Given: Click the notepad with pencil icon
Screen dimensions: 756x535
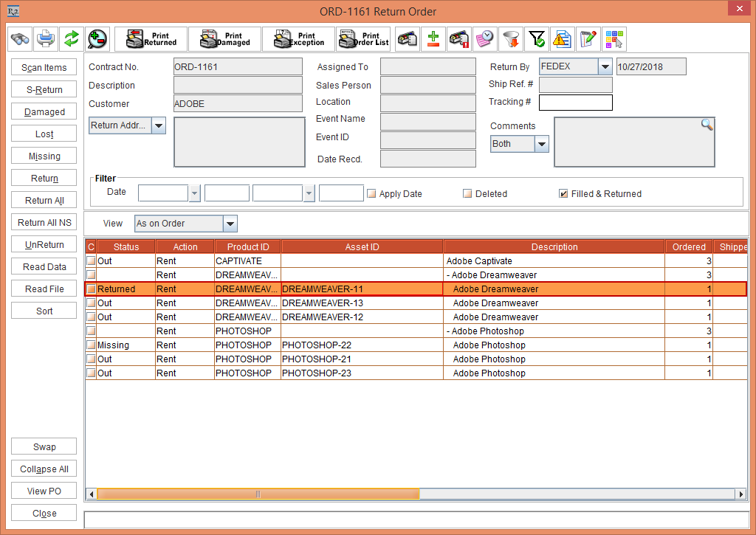Looking at the screenshot, I should pyautogui.click(x=588, y=39).
